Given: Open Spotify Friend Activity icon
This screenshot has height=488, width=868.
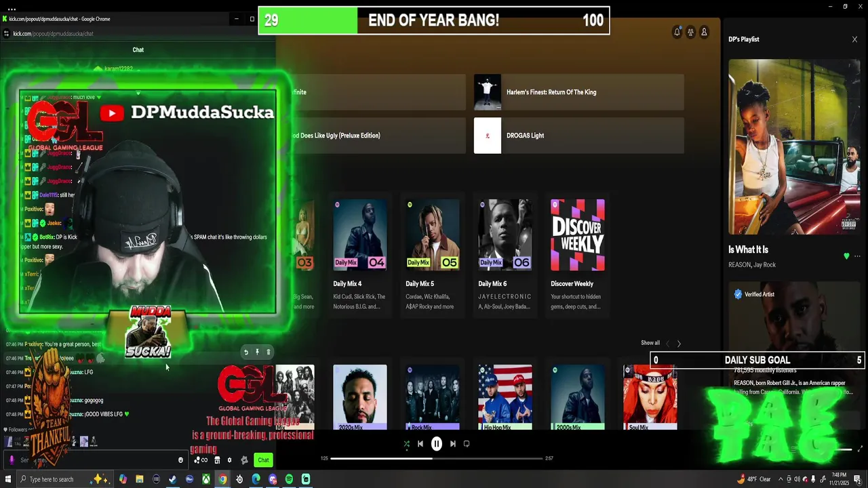Looking at the screenshot, I should click(690, 32).
